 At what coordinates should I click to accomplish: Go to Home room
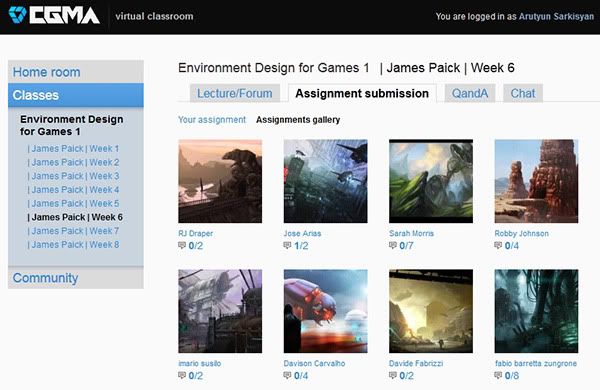point(76,72)
